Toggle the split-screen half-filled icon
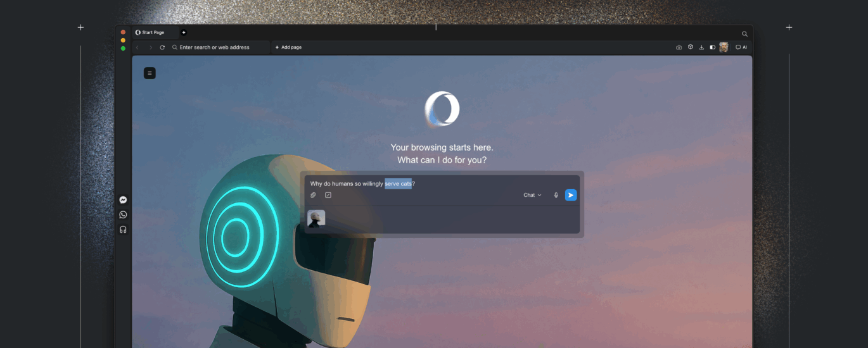This screenshot has width=868, height=348. 712,47
